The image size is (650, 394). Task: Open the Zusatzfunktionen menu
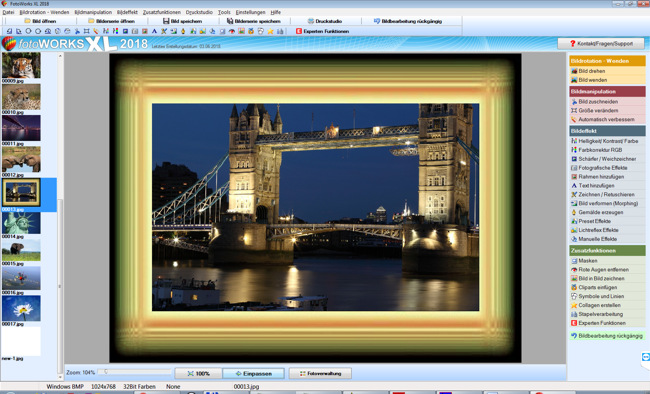tap(162, 12)
